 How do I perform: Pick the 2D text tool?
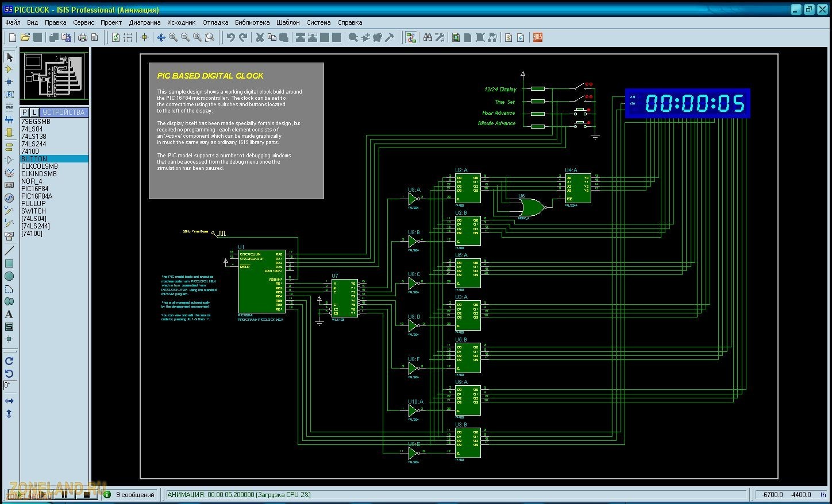point(9,314)
